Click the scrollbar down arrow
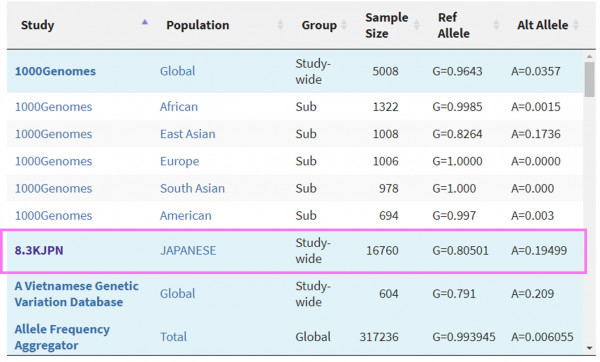The height and width of the screenshot is (362, 600). tap(589, 348)
